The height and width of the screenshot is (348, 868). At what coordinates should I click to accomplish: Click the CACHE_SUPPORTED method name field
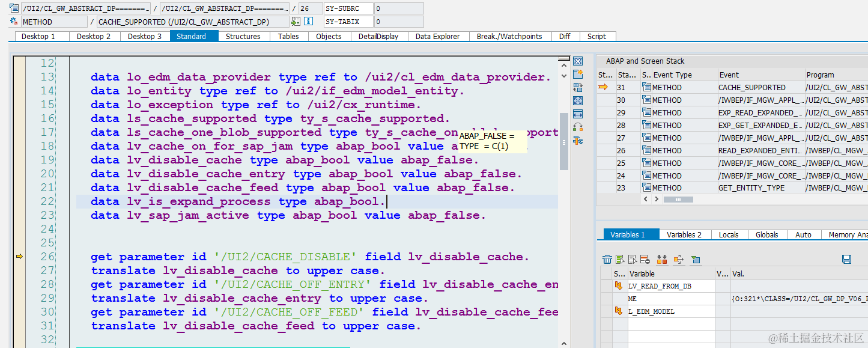(193, 22)
